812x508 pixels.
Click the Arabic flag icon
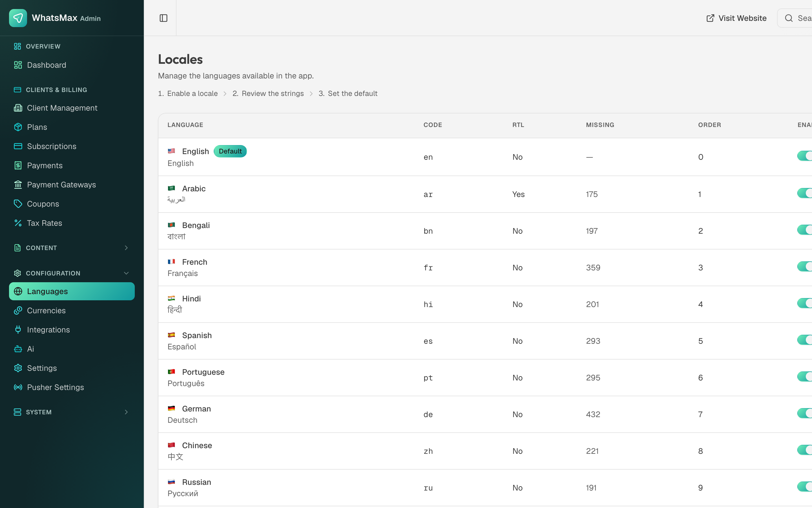pyautogui.click(x=171, y=188)
